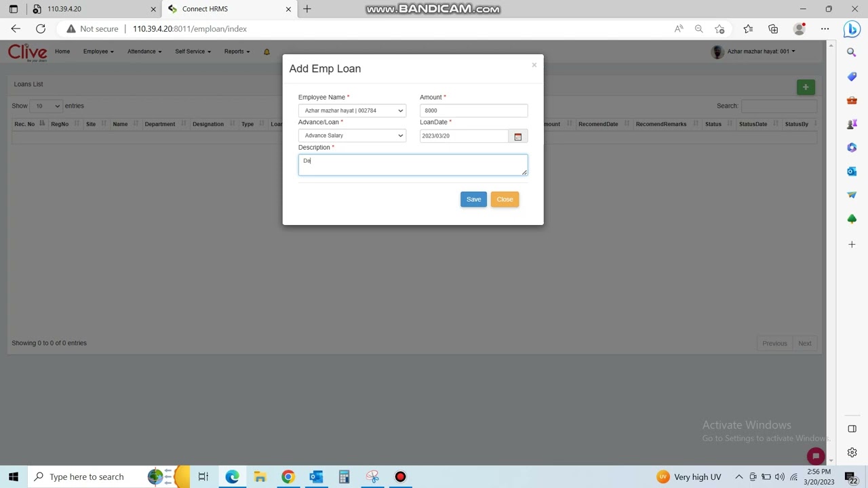Open Microsoft Edge from taskbar
The image size is (868, 488).
(232, 476)
